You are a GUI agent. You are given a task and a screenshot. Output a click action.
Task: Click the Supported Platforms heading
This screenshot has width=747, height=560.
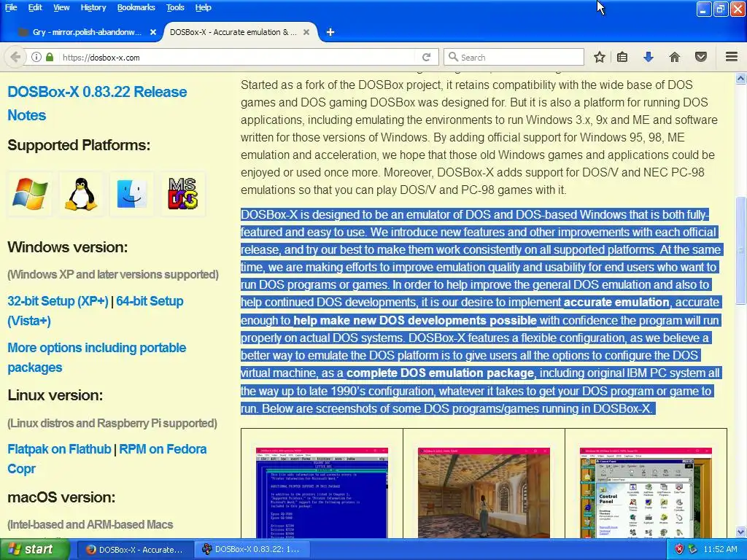coord(79,145)
